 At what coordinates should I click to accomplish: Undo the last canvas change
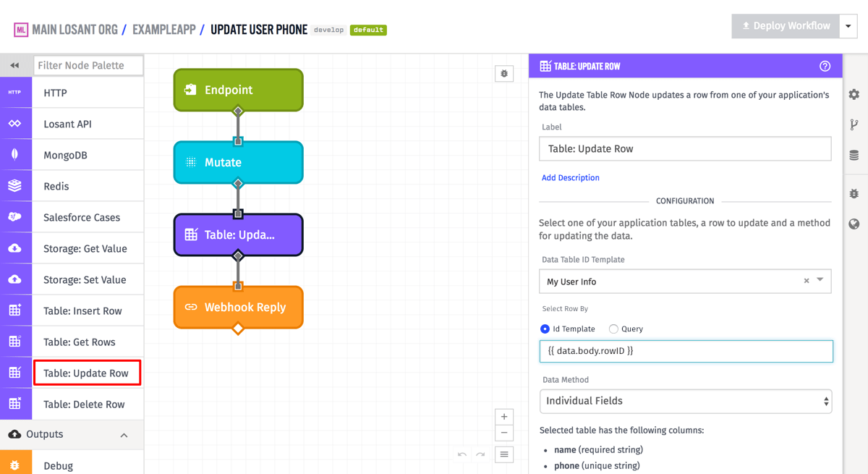[x=462, y=454]
